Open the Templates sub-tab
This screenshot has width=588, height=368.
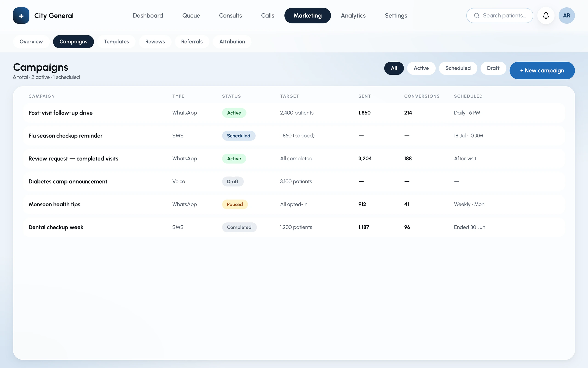point(116,42)
